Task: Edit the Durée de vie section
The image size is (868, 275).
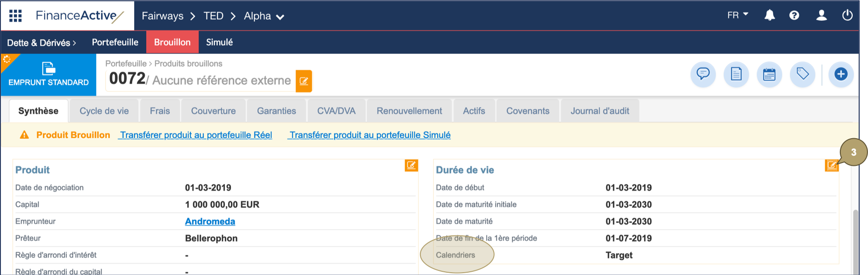Action: [x=832, y=165]
